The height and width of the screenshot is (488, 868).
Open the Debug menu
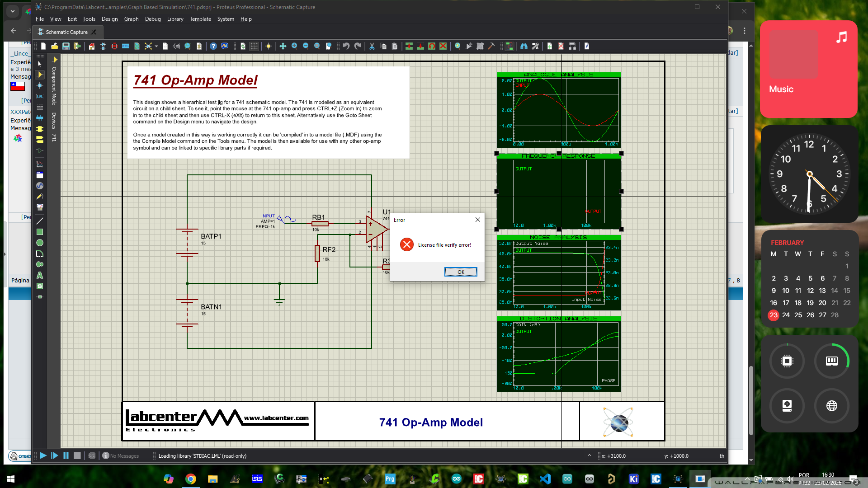[153, 19]
